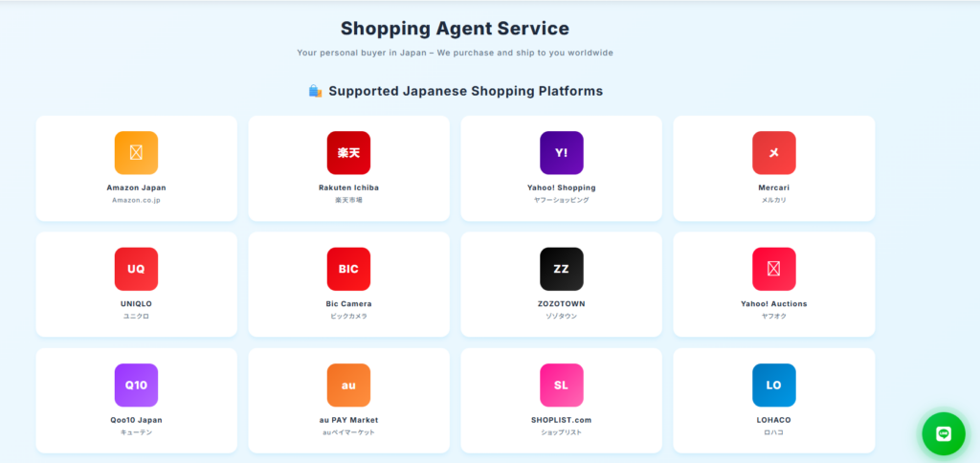This screenshot has width=980, height=463.
Task: Select the orange au PAY Market icon
Action: 348,385
